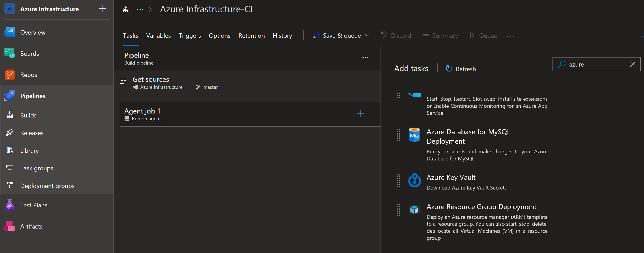Click the Get sources list icon
Viewport: 644px width, 253px height.
(123, 81)
